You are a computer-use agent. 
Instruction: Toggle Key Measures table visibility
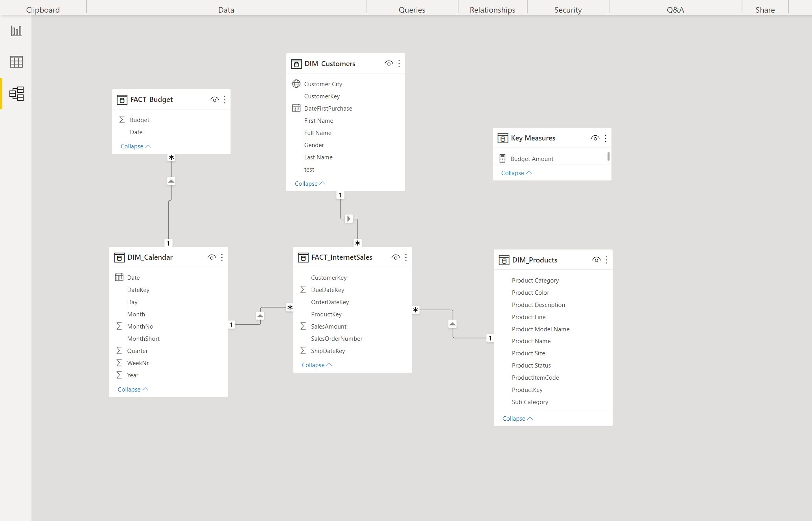tap(595, 138)
